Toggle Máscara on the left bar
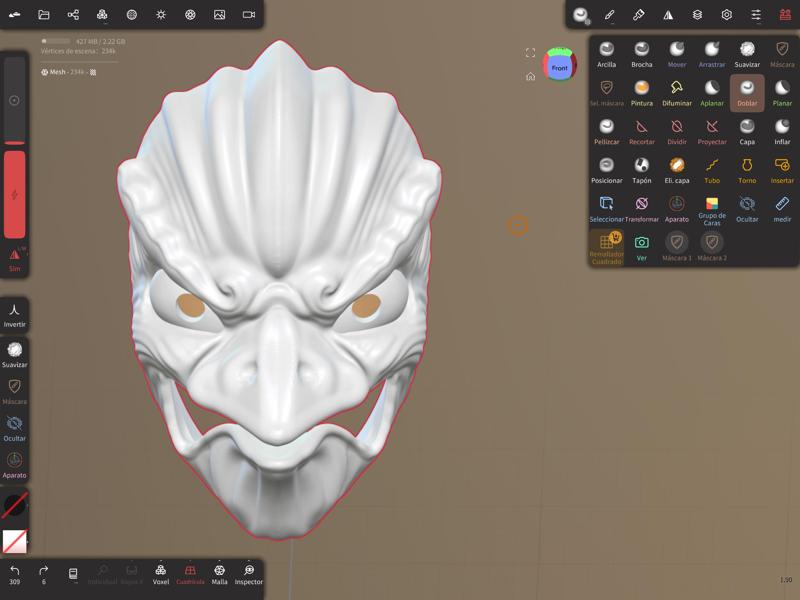This screenshot has width=800, height=600. (x=14, y=392)
